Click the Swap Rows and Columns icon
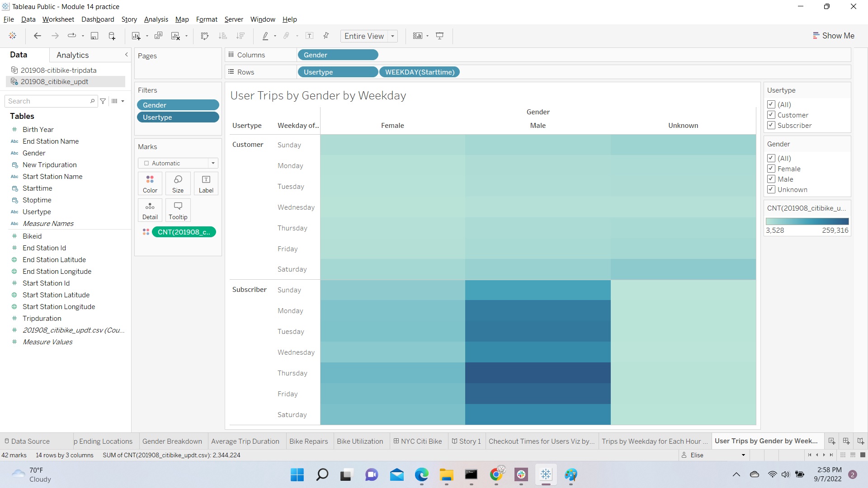The width and height of the screenshot is (868, 488). [205, 36]
